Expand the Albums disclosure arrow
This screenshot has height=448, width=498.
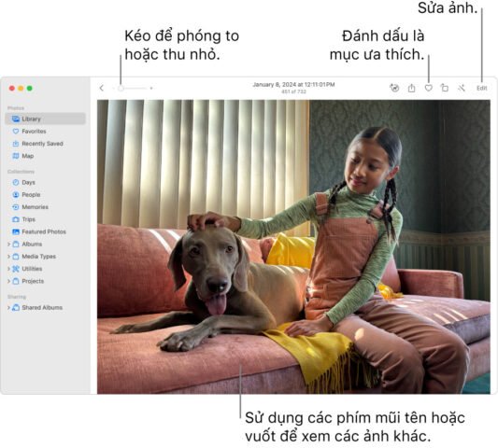[8, 244]
